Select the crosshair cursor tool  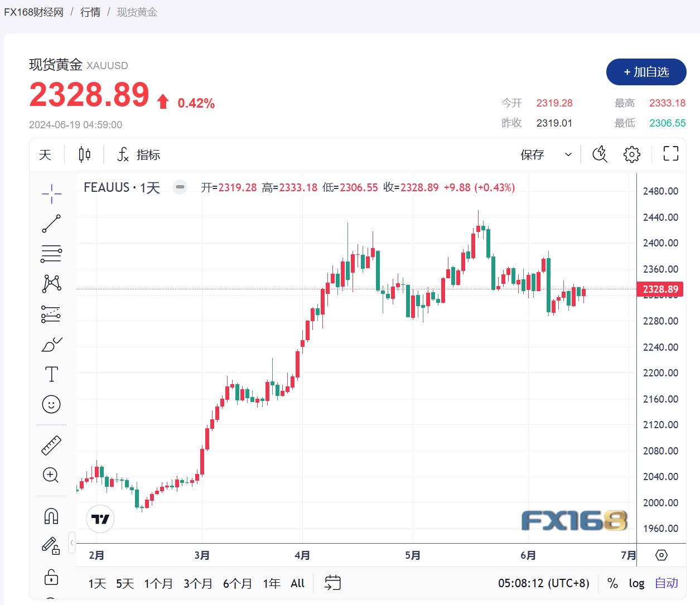(51, 193)
